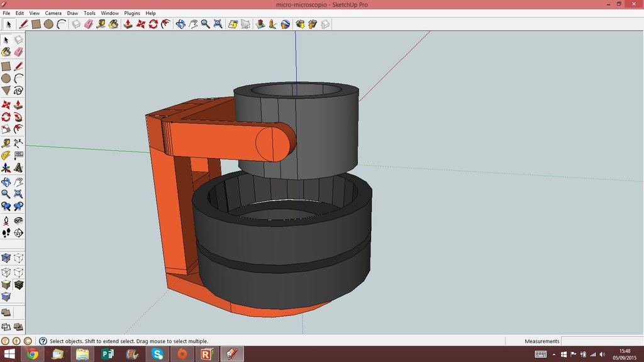
Task: Click Rotate tool in the top toolbar
Action: (x=153, y=25)
